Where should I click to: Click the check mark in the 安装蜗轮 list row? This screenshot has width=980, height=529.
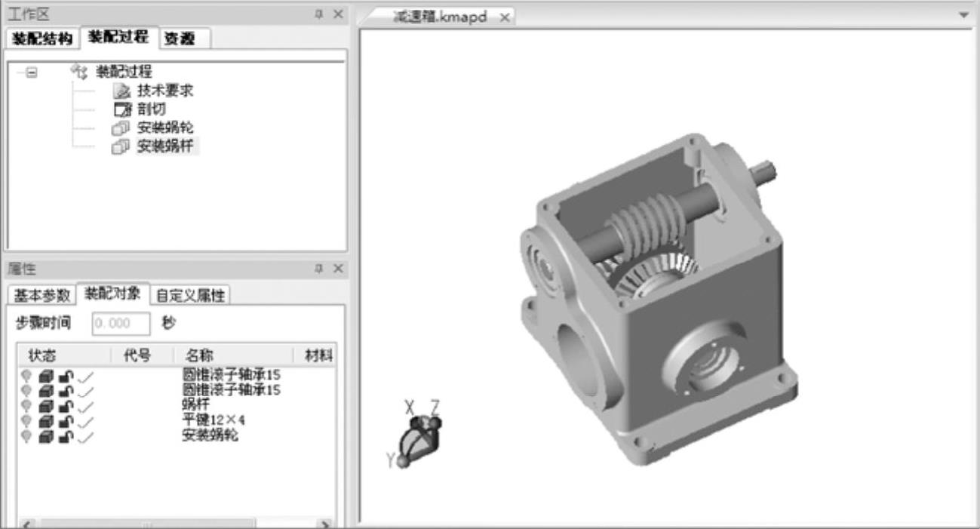point(86,435)
